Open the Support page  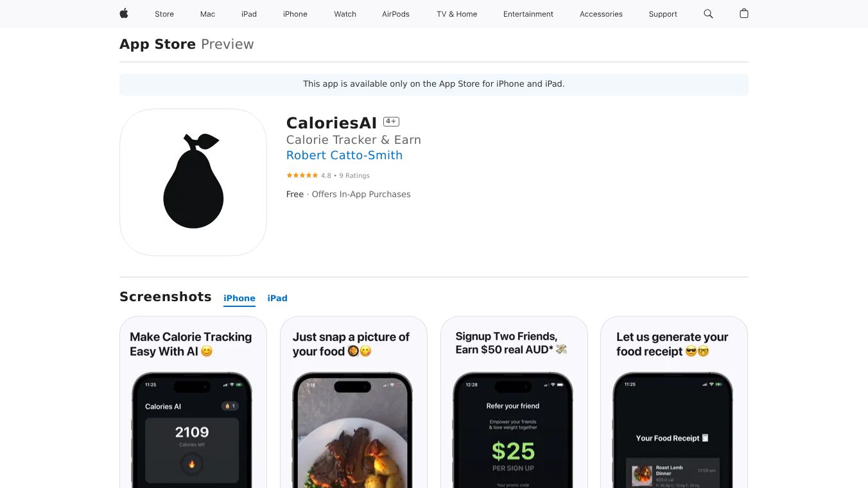click(x=663, y=14)
